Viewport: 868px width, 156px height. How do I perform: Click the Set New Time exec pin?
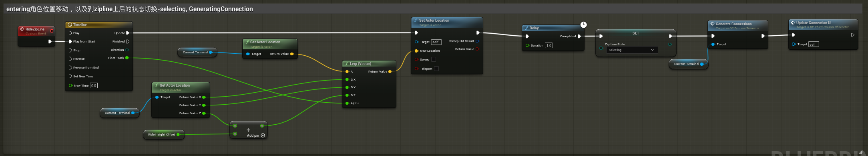(x=70, y=76)
